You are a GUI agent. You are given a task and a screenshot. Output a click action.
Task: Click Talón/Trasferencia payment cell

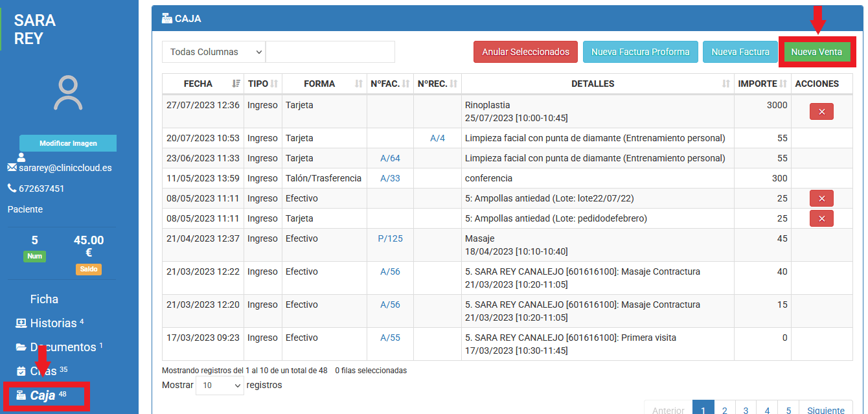click(324, 178)
